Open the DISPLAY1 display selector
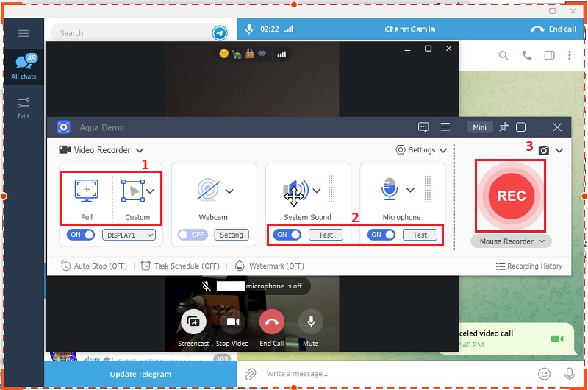The width and height of the screenshot is (588, 390). [129, 235]
